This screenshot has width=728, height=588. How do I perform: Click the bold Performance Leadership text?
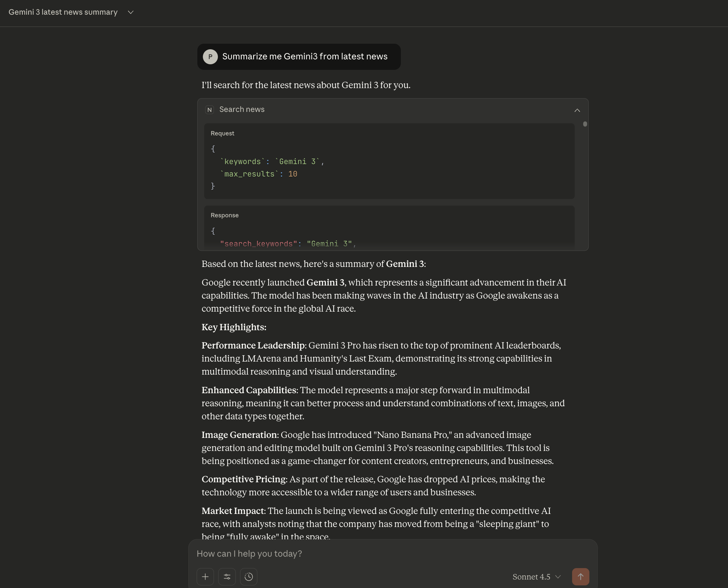tap(253, 346)
